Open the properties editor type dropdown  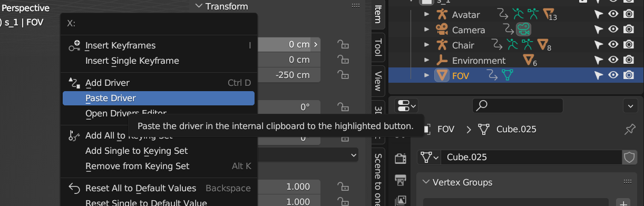407,105
